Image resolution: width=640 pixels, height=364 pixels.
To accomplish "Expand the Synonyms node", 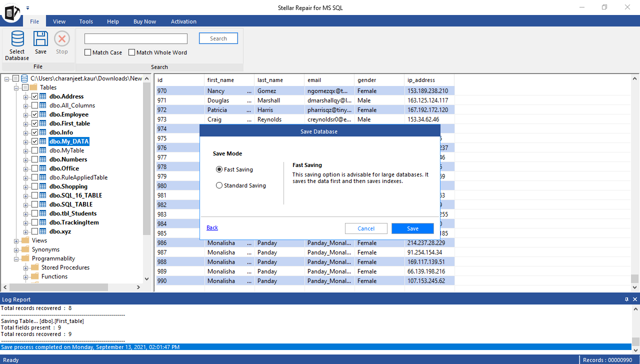I will click(x=16, y=249).
